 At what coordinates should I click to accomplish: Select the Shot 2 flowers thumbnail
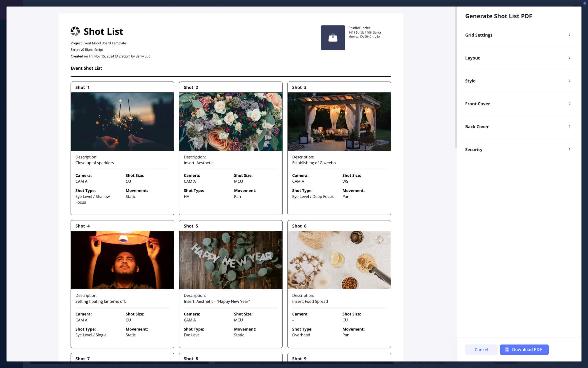click(231, 121)
